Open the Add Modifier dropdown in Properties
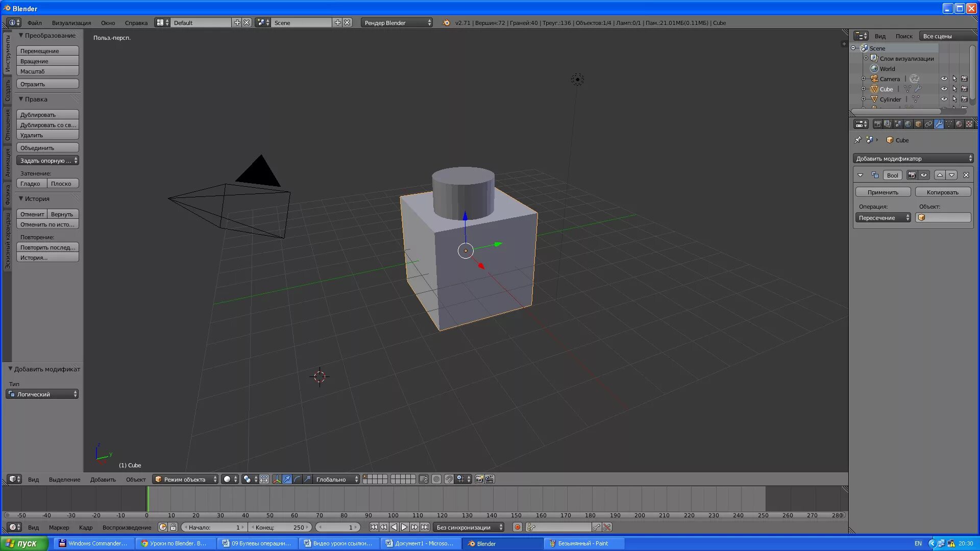Image resolution: width=980 pixels, height=551 pixels. coord(913,158)
